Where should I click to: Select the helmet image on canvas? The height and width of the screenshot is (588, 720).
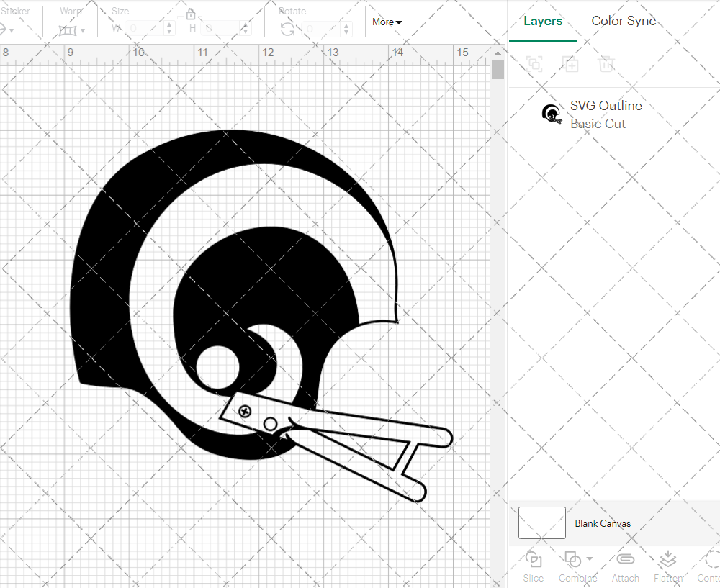tap(261, 316)
